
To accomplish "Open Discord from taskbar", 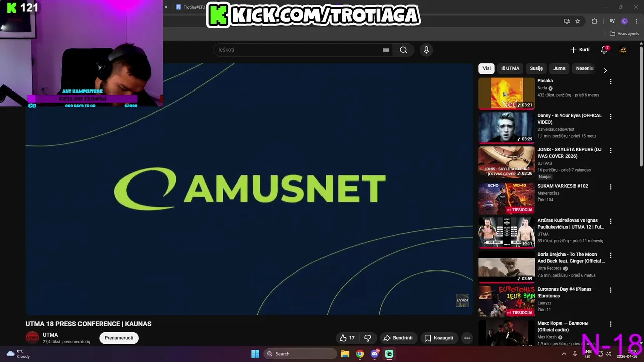I will pos(375,354).
